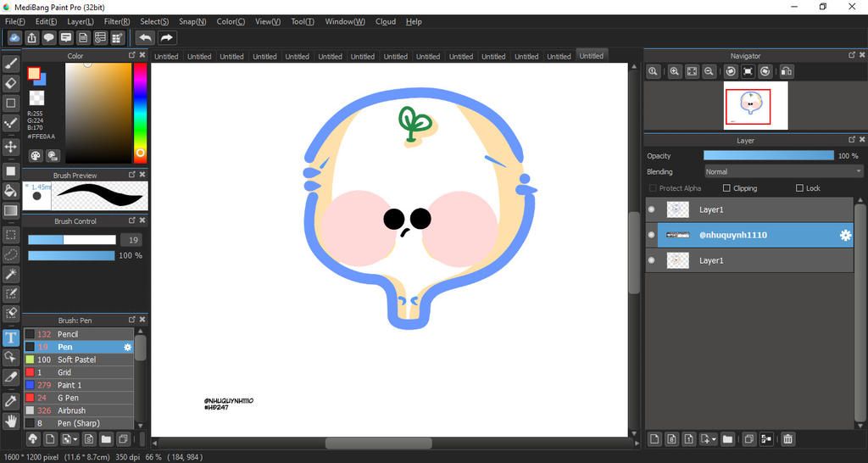Click the Navigator canvas thumbnail
The image size is (868, 463).
755,105
